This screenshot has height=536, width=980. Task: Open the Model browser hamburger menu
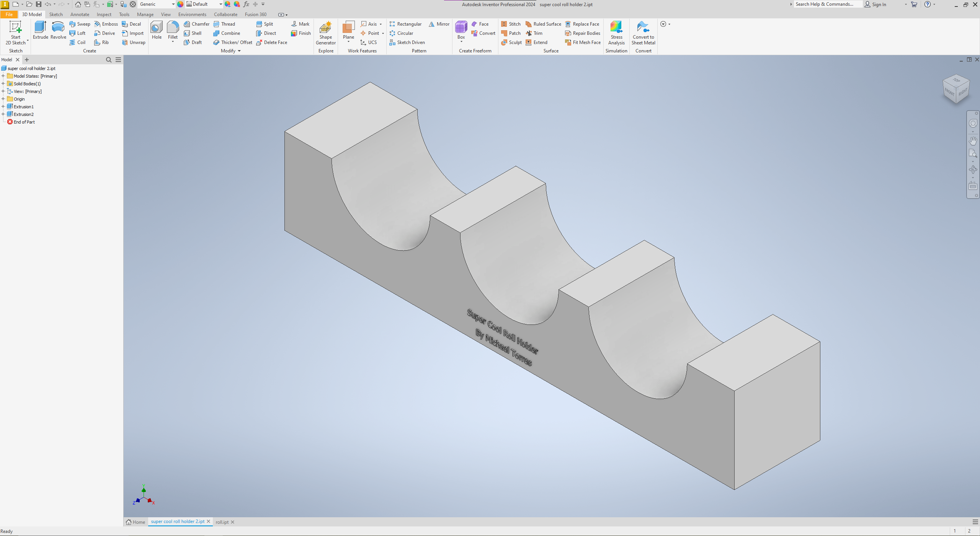click(x=118, y=60)
